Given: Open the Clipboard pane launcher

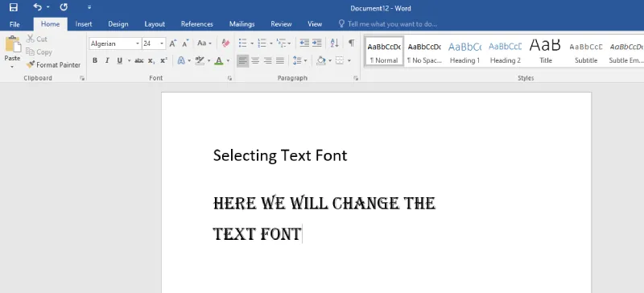Looking at the screenshot, I should tap(82, 78).
